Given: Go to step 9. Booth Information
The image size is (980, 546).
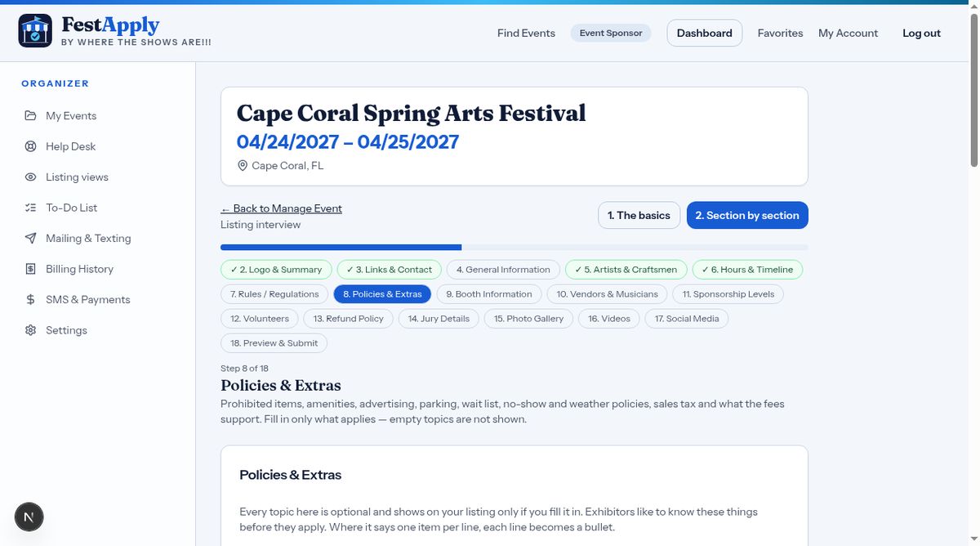Looking at the screenshot, I should coord(489,294).
